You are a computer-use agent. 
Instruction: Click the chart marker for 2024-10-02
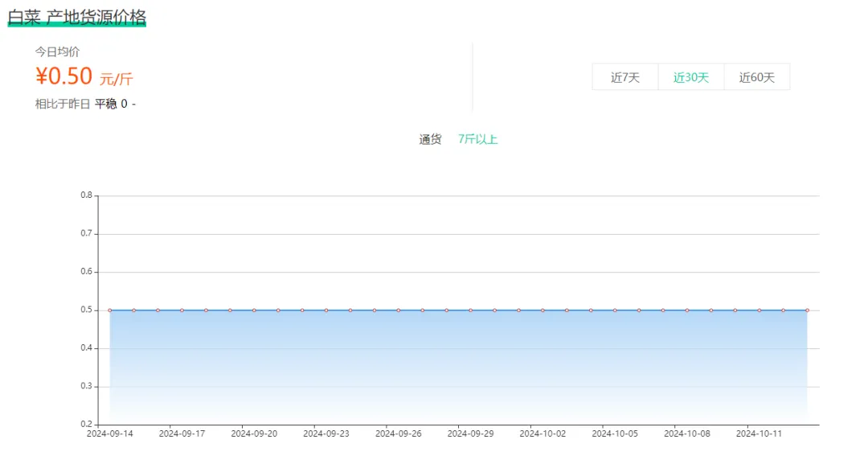[x=542, y=310]
